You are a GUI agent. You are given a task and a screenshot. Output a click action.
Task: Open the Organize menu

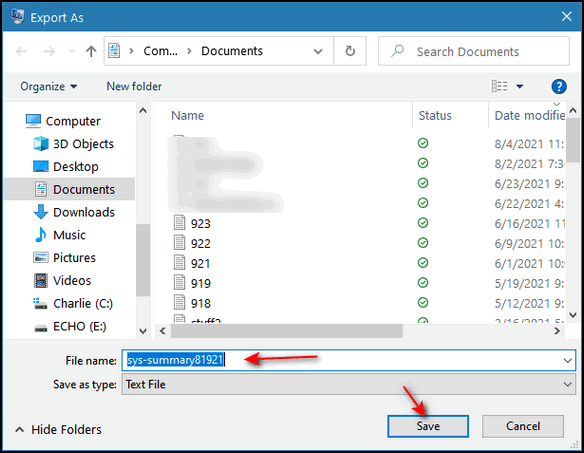click(x=48, y=86)
